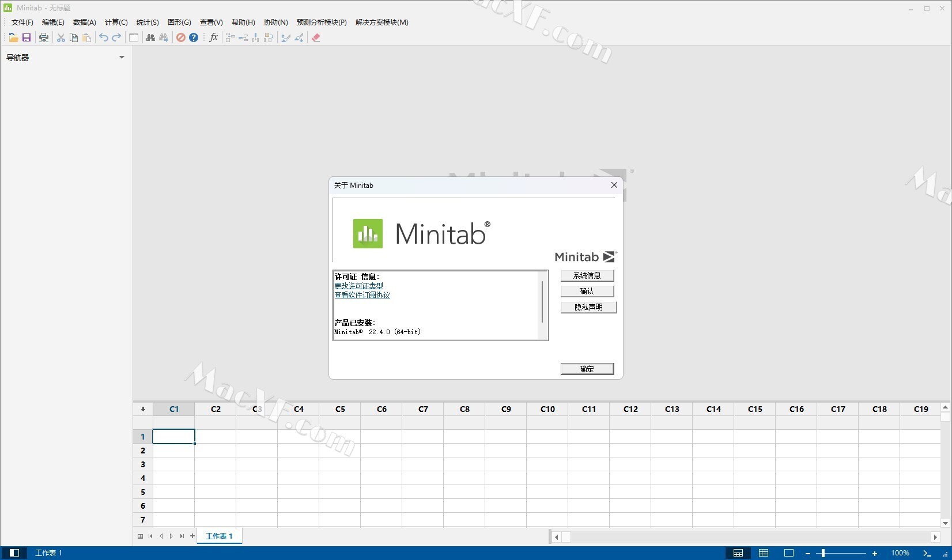Select the 工作表 1 worksheet tab
952x560 pixels.
pyautogui.click(x=220, y=536)
